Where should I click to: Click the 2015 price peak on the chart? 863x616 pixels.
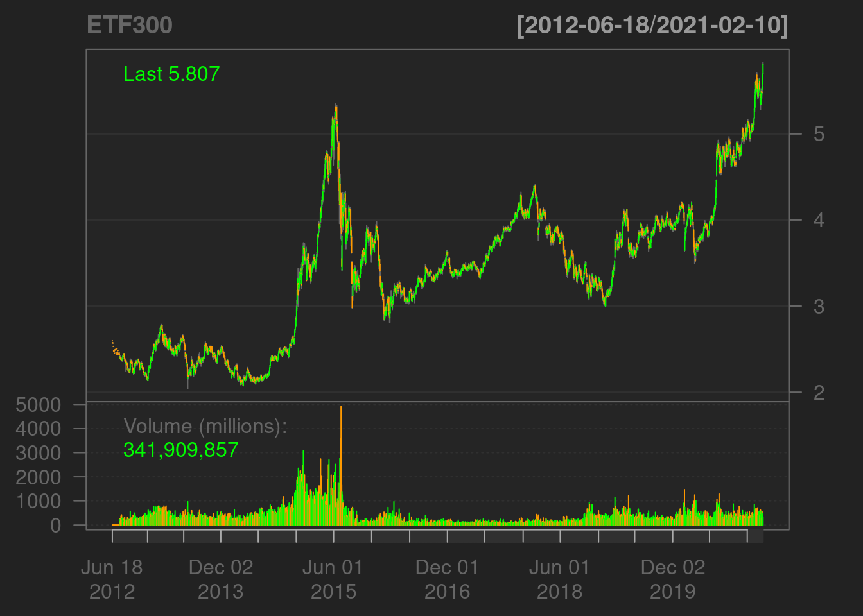tap(335, 107)
